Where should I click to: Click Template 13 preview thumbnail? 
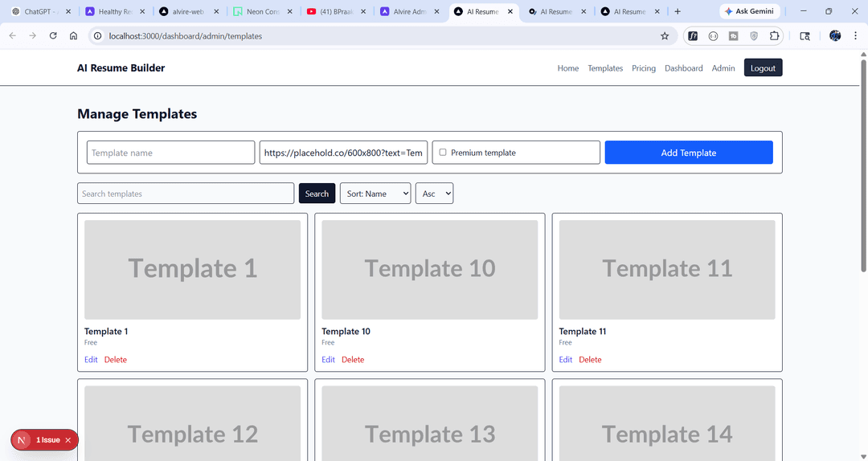click(x=429, y=423)
